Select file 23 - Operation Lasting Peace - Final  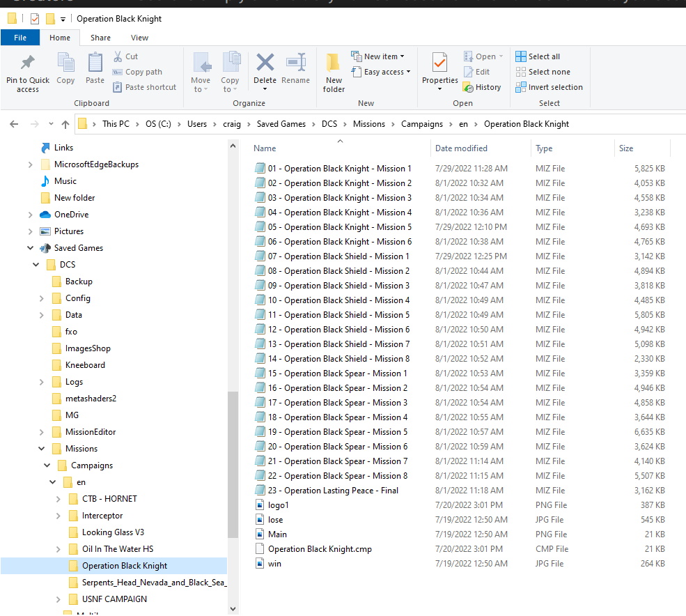tap(333, 491)
